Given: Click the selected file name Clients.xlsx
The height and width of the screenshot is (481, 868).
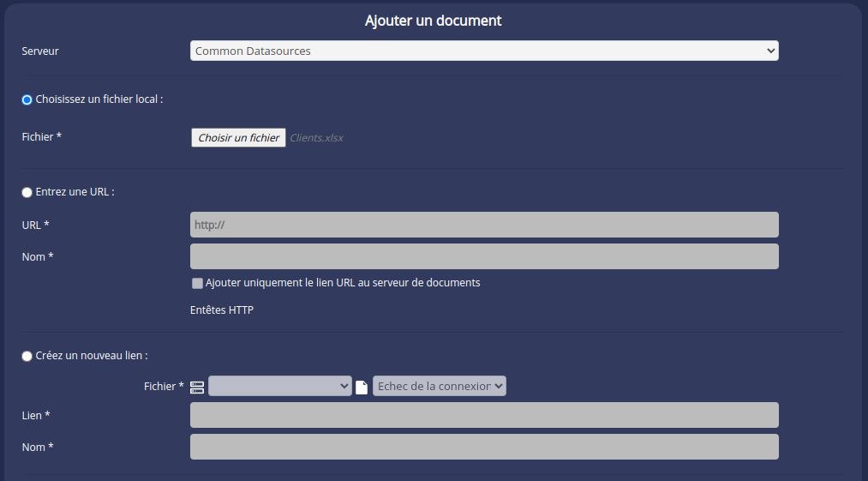Looking at the screenshot, I should [316, 137].
